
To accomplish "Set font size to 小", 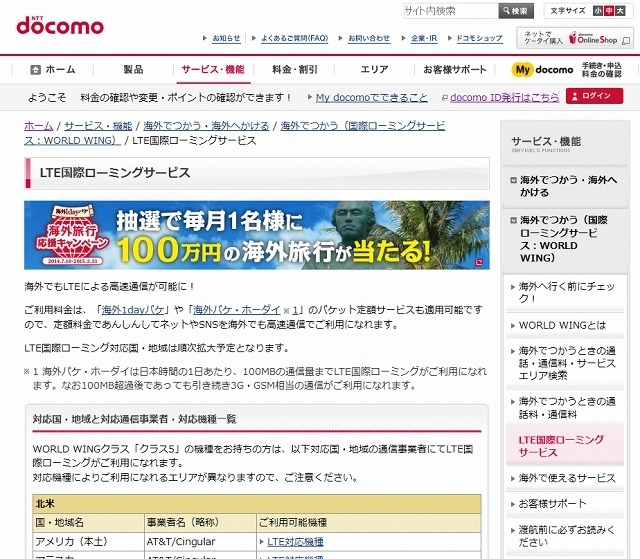I will pos(598,11).
